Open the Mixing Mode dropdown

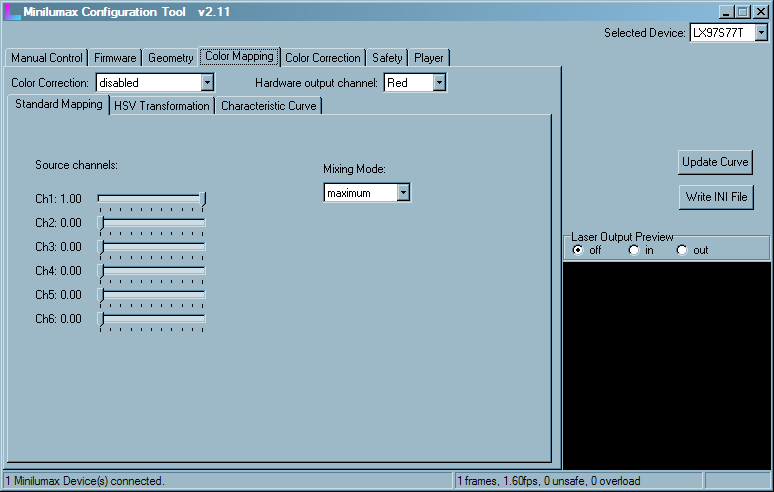point(402,193)
